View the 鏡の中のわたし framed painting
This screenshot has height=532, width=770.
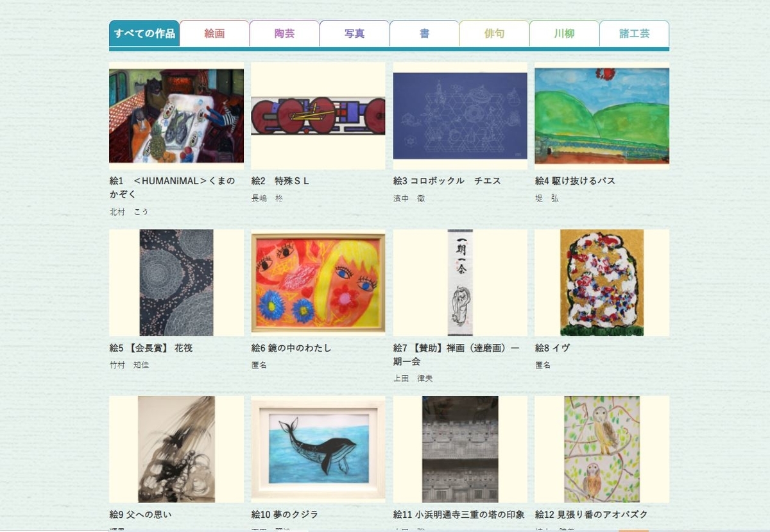pyautogui.click(x=318, y=283)
